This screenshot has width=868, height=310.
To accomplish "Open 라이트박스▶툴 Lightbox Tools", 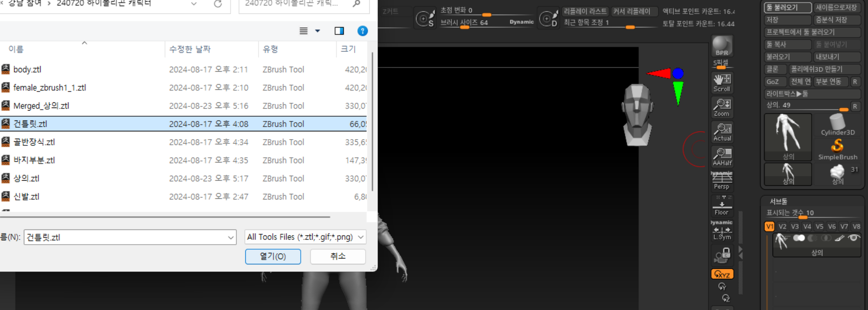I will 812,94.
